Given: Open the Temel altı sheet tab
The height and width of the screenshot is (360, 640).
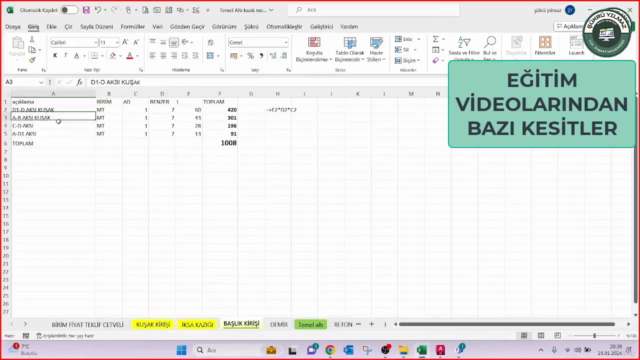Looking at the screenshot, I should pyautogui.click(x=311, y=324).
